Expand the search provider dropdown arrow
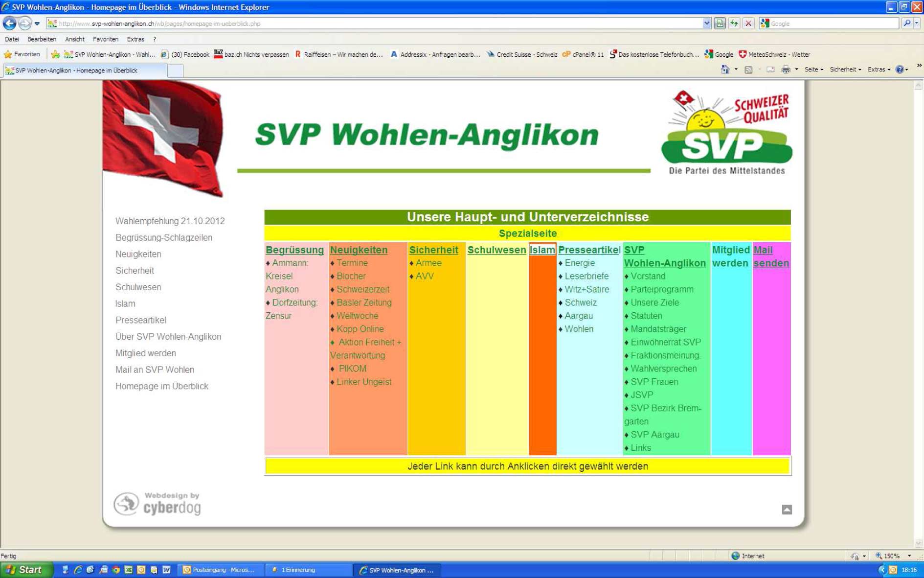 pos(917,23)
